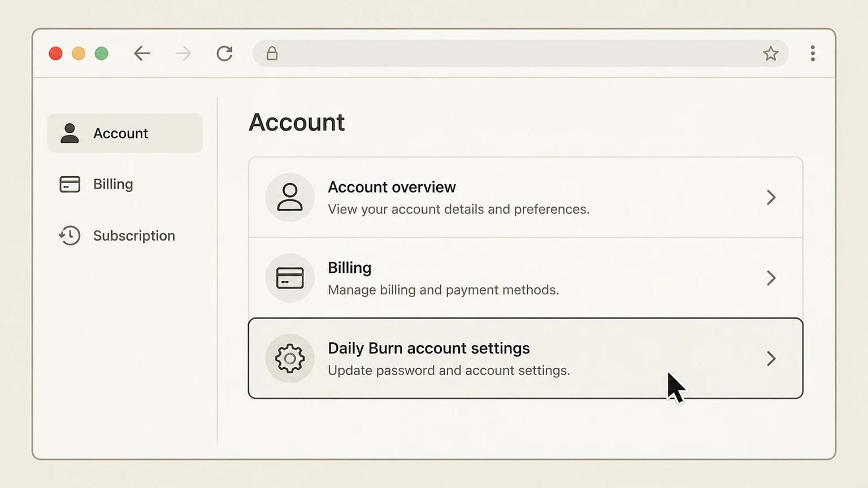Click the history clock icon beside Subscription
Screen dimensions: 868x488
coord(70,236)
